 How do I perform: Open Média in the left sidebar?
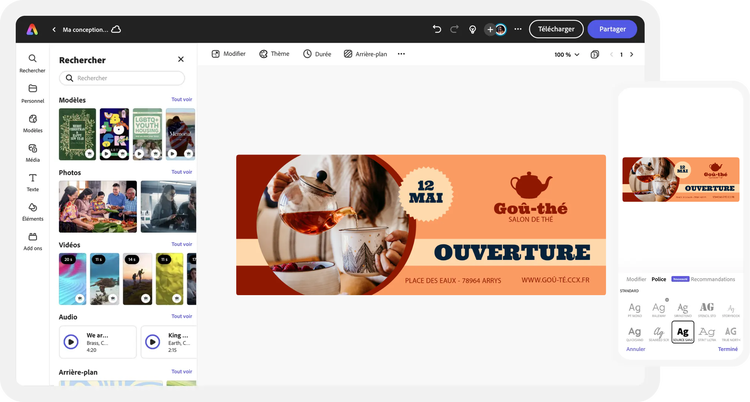(x=33, y=153)
